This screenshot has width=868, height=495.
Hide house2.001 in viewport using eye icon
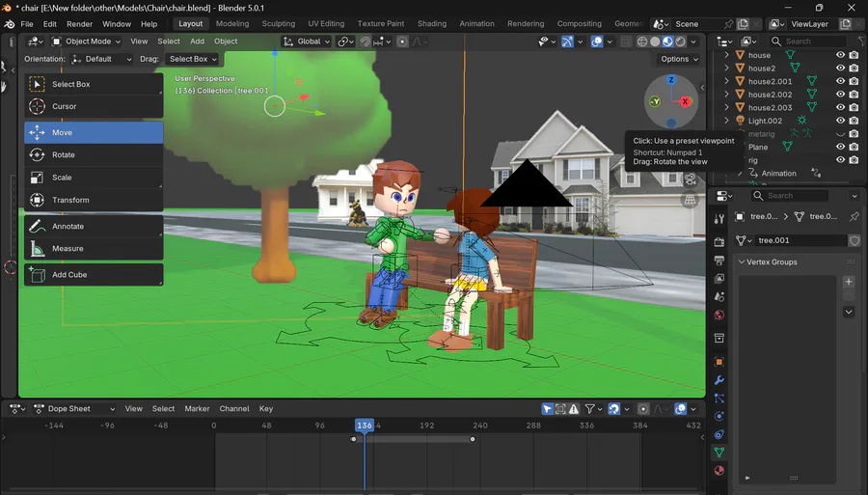pyautogui.click(x=840, y=82)
